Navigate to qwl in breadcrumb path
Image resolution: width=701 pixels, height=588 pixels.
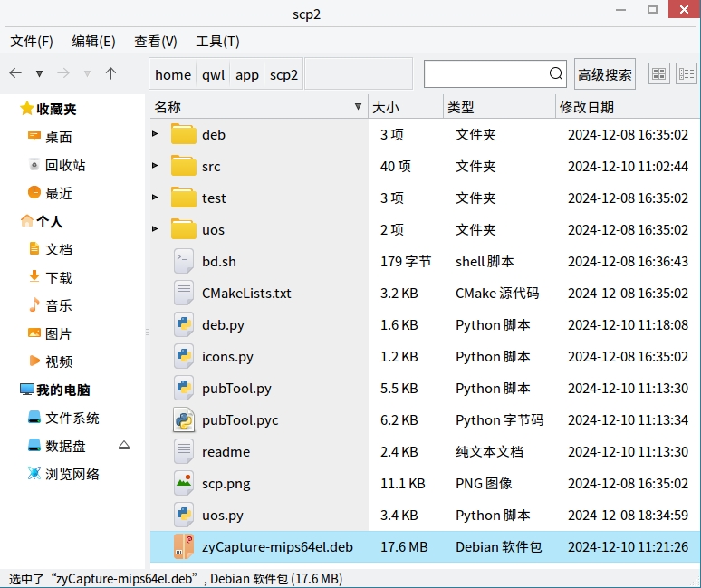(x=214, y=74)
